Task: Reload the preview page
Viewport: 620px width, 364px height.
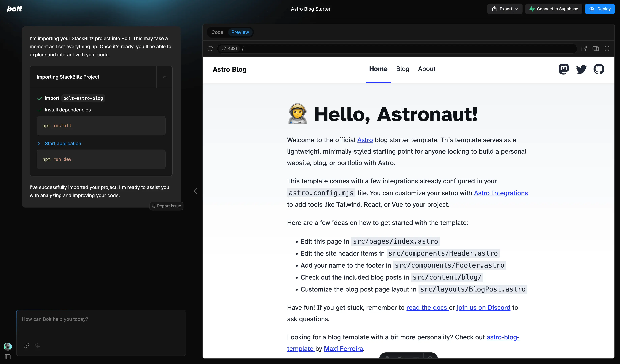Action: click(210, 48)
